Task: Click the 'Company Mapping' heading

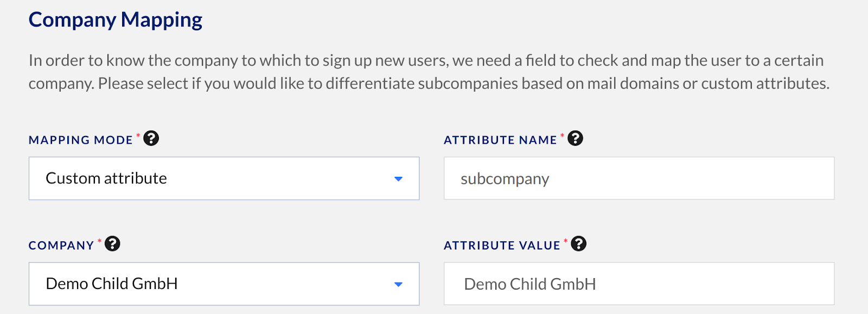Action: [x=116, y=20]
